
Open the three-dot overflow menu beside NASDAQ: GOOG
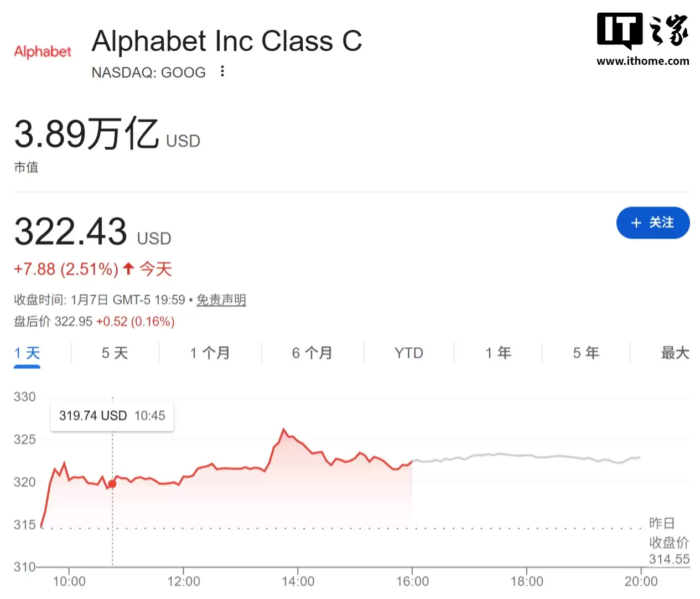(x=221, y=71)
